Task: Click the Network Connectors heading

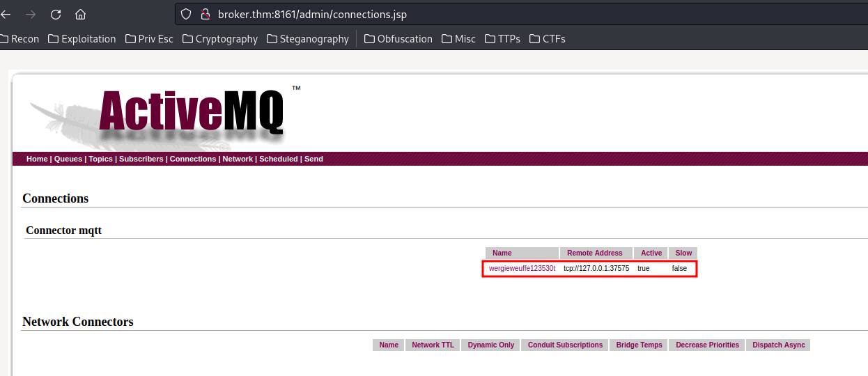Action: pos(78,322)
